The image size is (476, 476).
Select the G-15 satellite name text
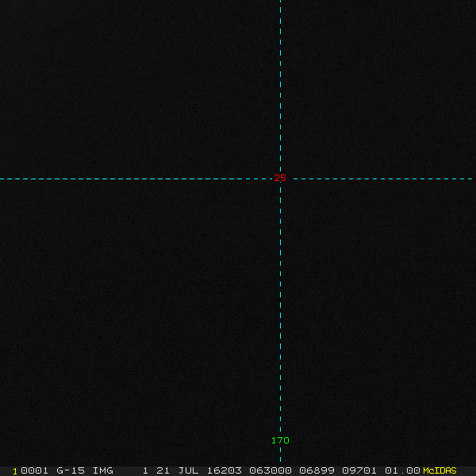(71, 470)
